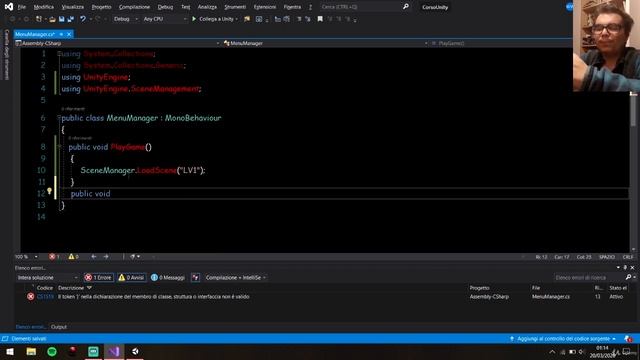Click the CRLF line ending indicator

(628, 257)
